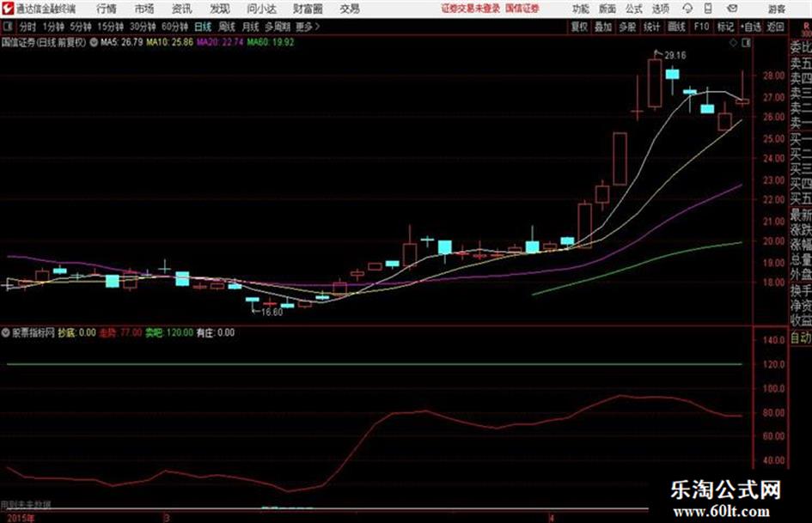Switch to 15分钟 period tab
This screenshot has height=523, width=812.
point(110,27)
